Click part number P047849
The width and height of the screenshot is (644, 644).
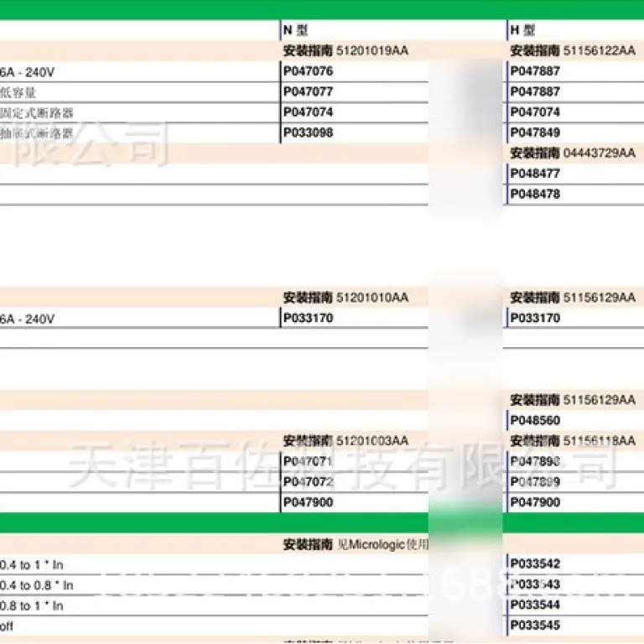pos(535,132)
